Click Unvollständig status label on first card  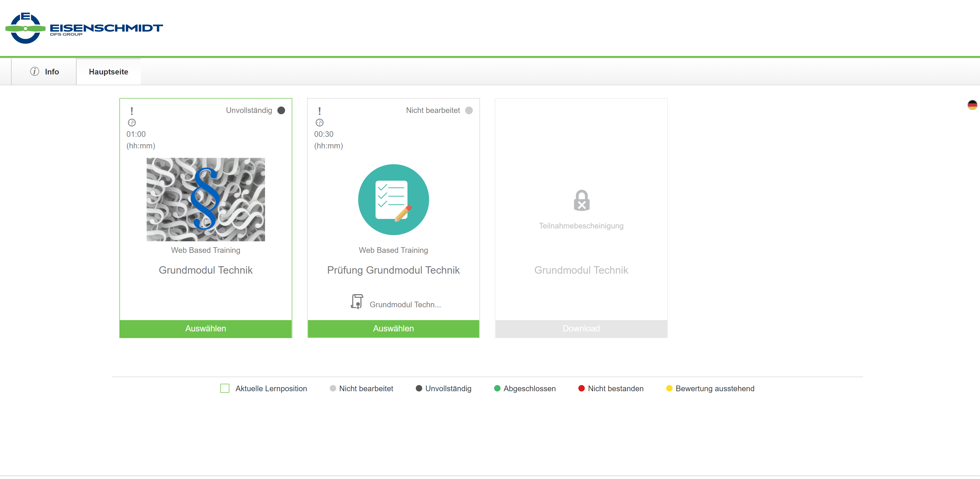[249, 110]
